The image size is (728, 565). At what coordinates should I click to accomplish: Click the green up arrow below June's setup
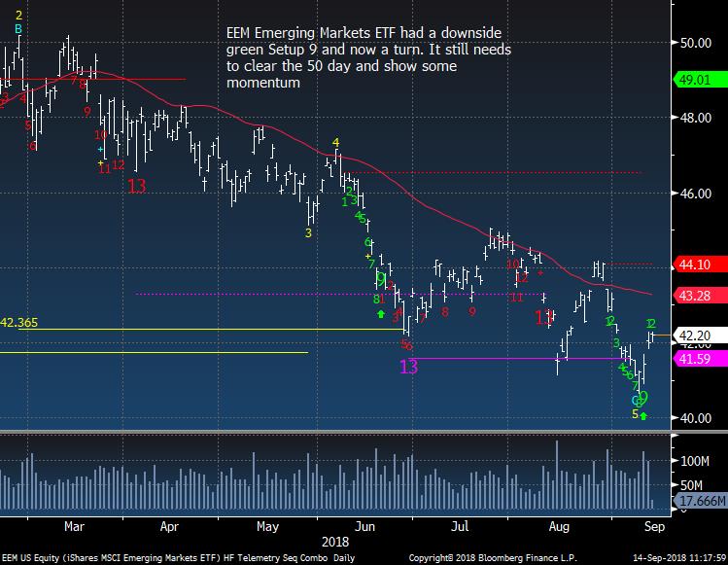pos(381,314)
